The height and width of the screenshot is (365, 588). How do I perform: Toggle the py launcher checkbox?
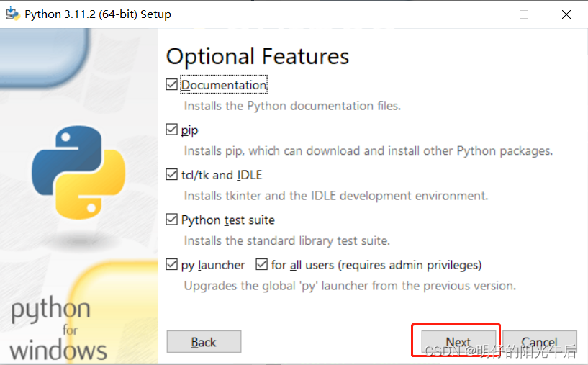171,265
